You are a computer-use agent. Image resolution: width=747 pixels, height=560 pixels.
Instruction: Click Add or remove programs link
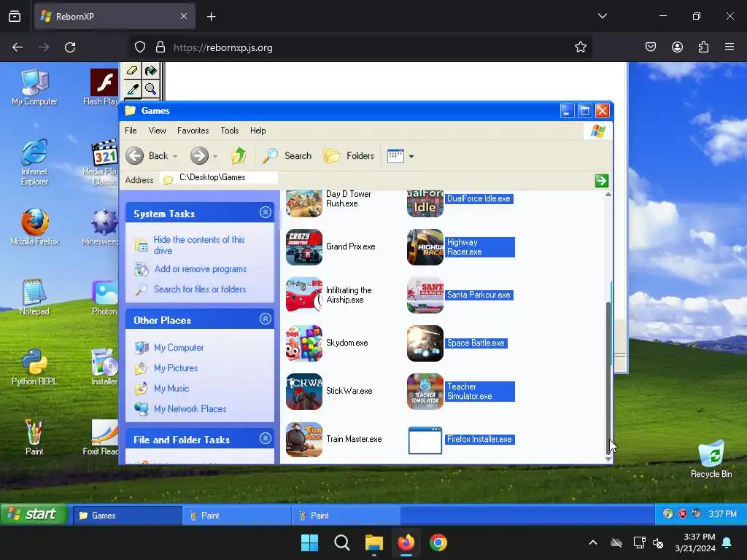pos(201,269)
